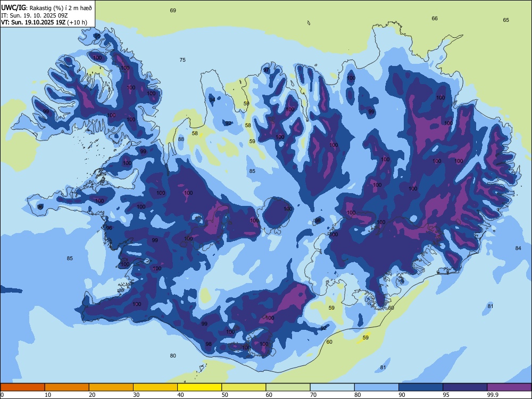Click the pale yellow 50–60 legend swatch
Image resolution: width=532 pixels, height=399 pixels.
[244, 387]
